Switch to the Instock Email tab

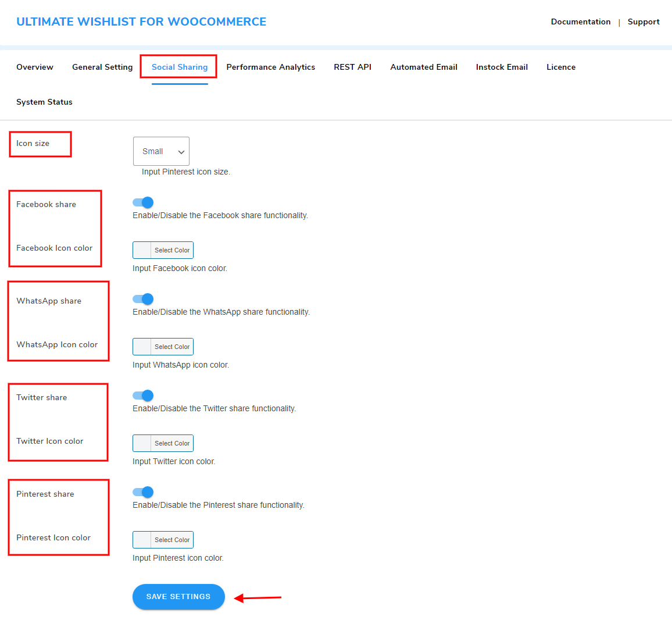point(502,67)
